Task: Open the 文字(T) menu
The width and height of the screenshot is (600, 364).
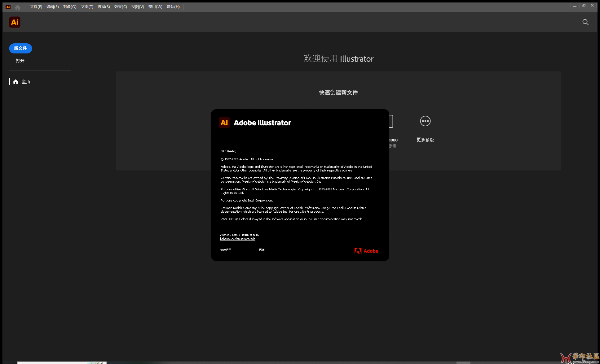Action: (x=87, y=7)
